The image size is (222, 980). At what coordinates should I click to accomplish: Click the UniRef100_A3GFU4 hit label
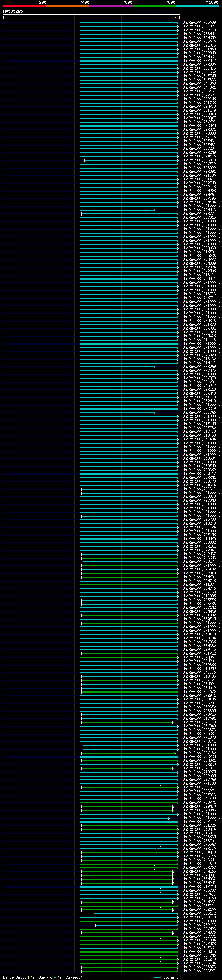click(x=199, y=963)
